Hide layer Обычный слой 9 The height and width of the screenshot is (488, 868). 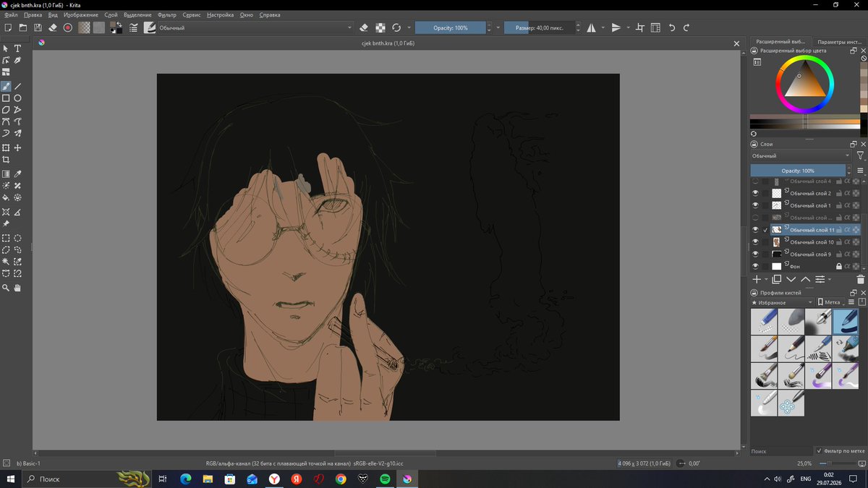click(x=755, y=254)
